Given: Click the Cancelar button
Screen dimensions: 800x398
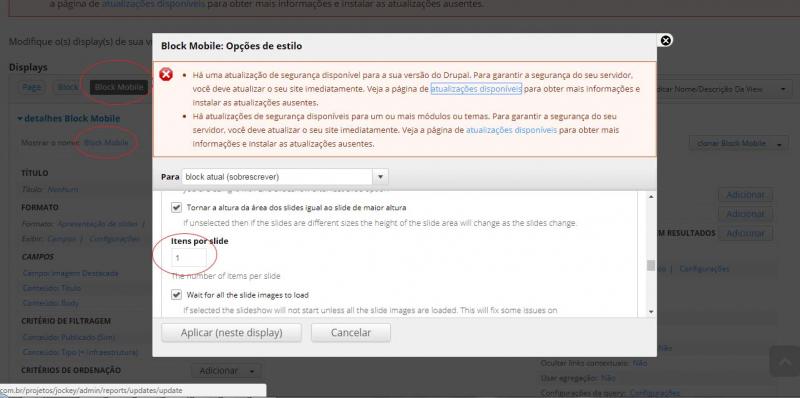Looking at the screenshot, I should [351, 333].
